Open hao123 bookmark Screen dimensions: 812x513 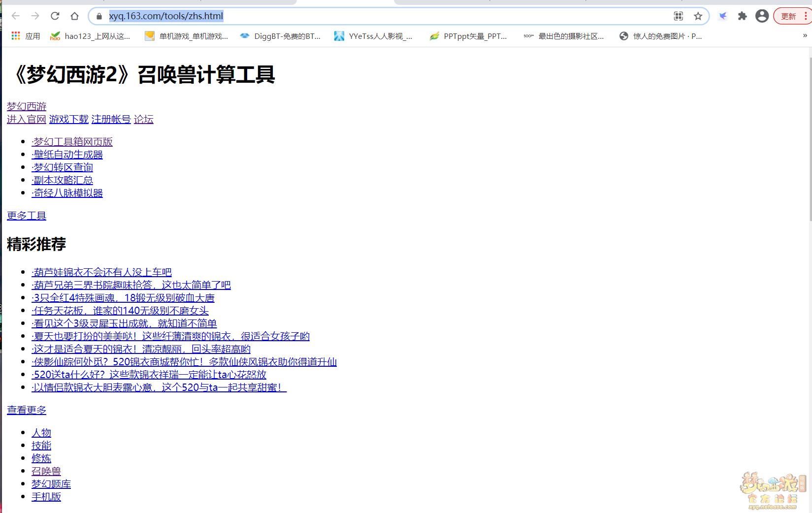(x=91, y=36)
